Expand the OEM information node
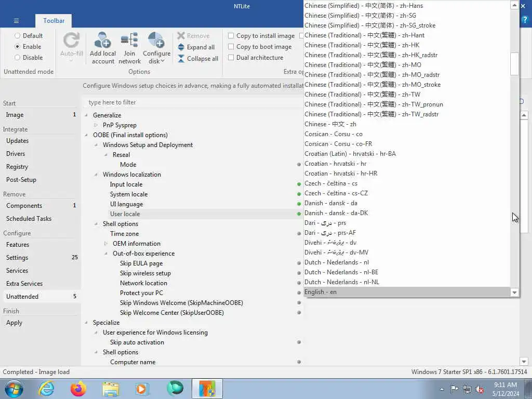Viewport: 532px width, 399px height. [x=106, y=244]
